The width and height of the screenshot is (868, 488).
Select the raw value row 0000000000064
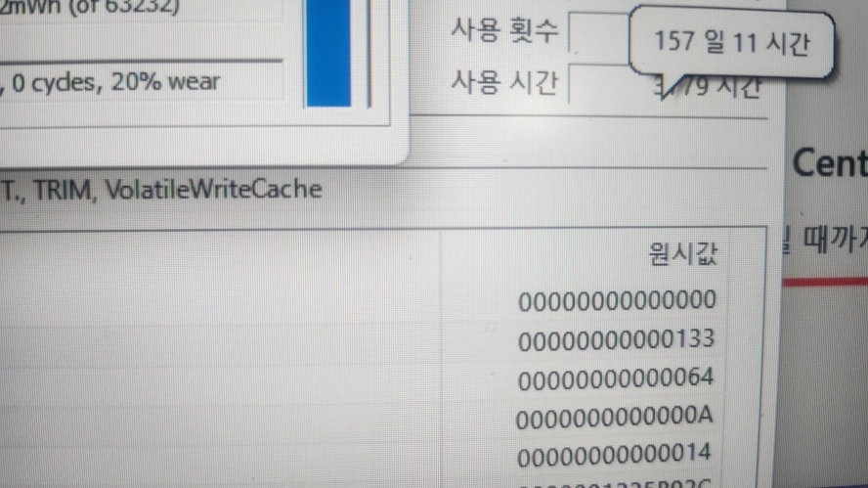point(616,378)
